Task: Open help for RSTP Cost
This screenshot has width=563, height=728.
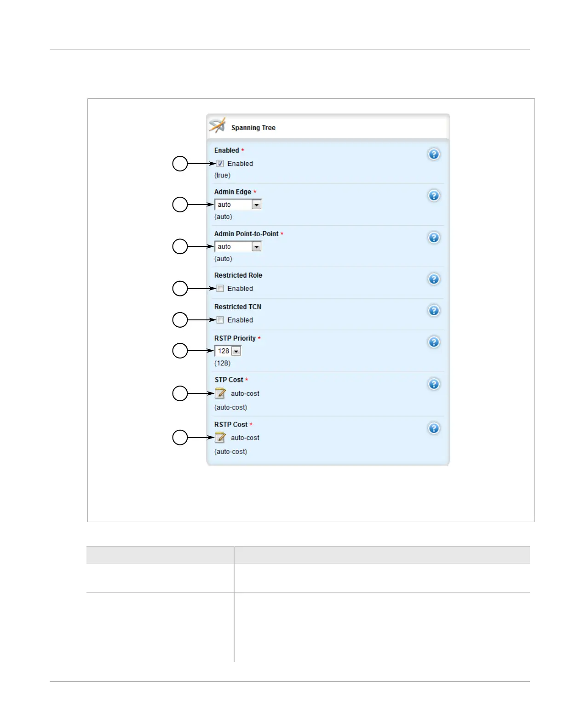Action: click(433, 428)
